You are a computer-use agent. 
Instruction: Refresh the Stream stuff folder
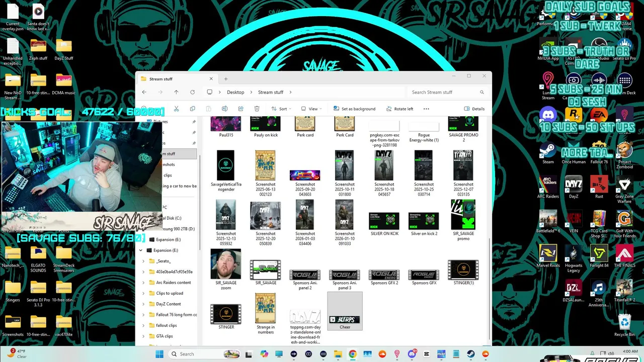(x=192, y=92)
